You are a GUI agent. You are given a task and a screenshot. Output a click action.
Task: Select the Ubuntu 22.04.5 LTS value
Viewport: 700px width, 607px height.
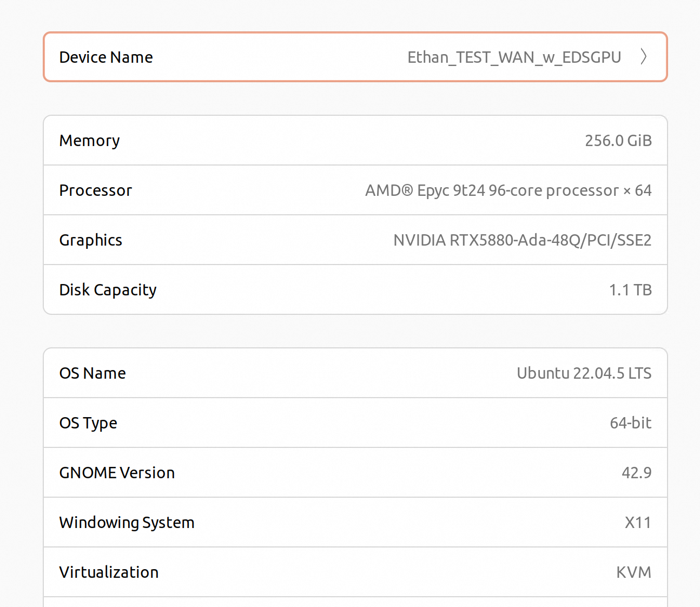coord(584,373)
